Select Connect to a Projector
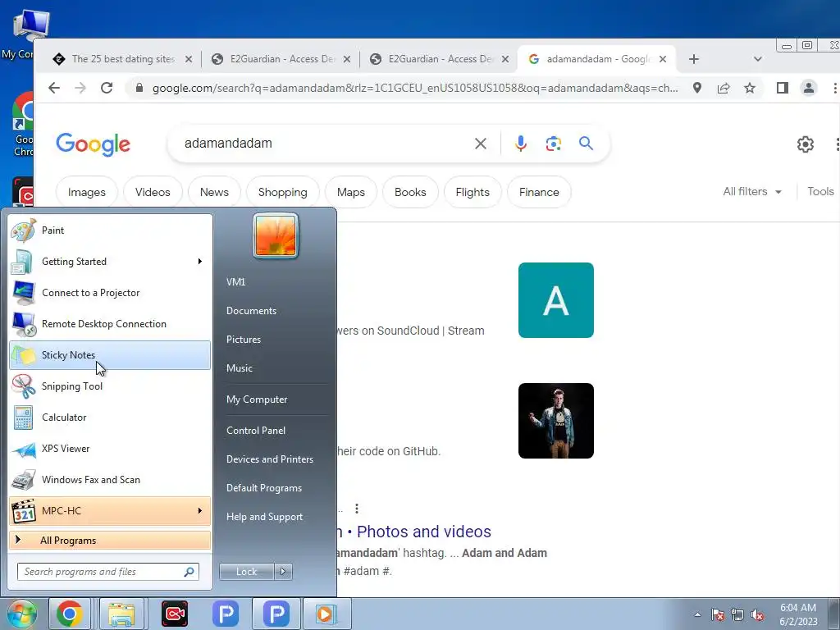Image resolution: width=840 pixels, height=630 pixels. click(x=110, y=293)
